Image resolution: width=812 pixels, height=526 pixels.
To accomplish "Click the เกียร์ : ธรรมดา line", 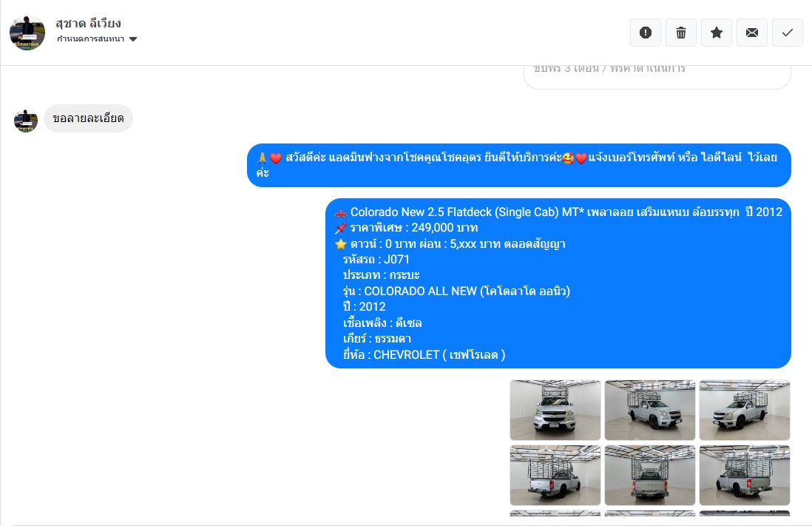I will click(x=377, y=338).
